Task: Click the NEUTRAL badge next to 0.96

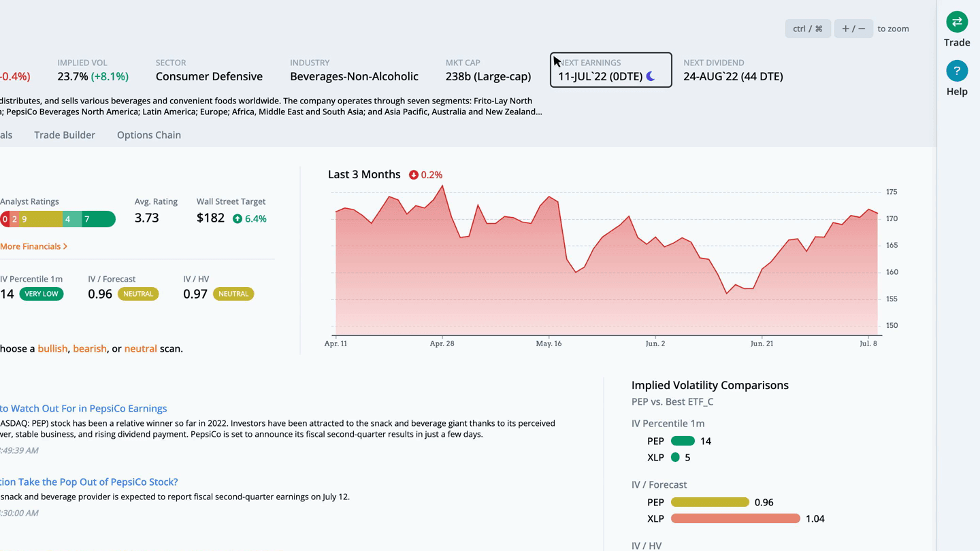Action: pyautogui.click(x=138, y=294)
